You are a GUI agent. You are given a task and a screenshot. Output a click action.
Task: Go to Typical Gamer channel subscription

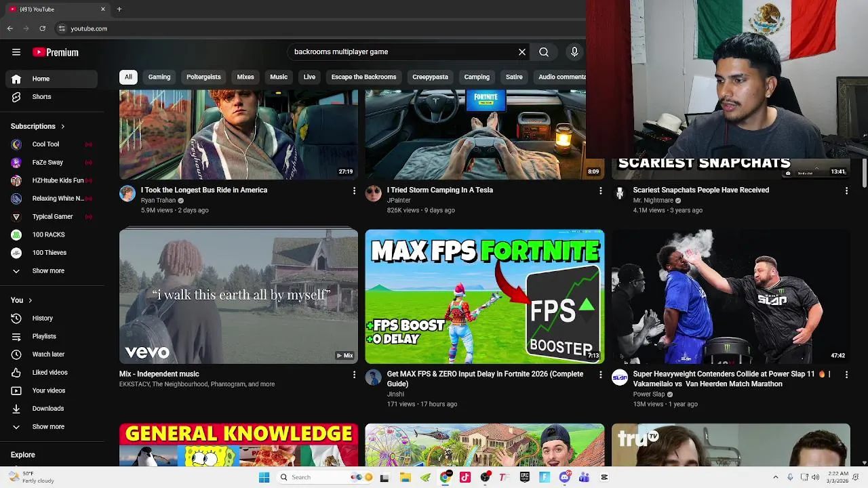tap(52, 217)
